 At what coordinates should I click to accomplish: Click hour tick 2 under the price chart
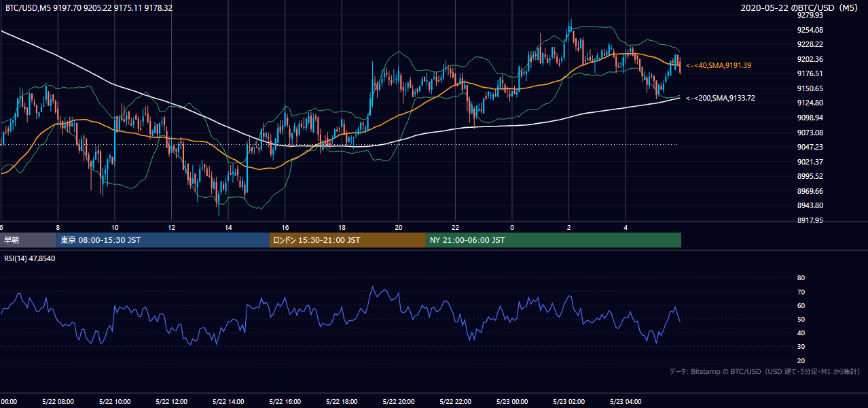[x=569, y=228]
